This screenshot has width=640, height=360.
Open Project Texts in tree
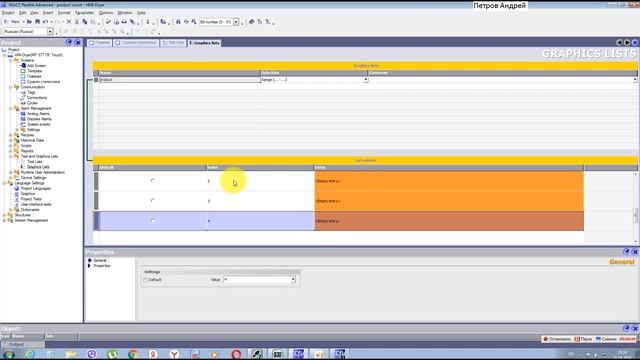[31, 199]
